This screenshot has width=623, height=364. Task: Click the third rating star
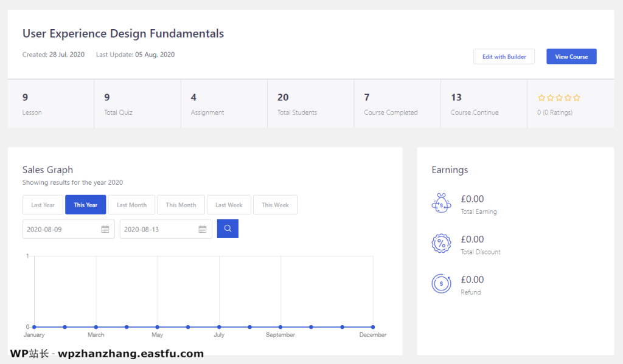[x=559, y=98]
